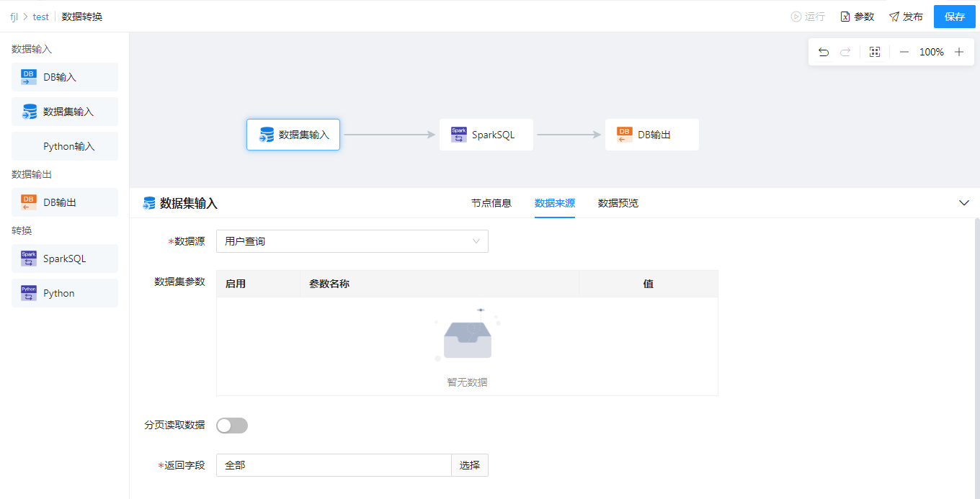Toggle the 分页读取数据 switch
Screen dimensions: 980x499
pos(232,426)
